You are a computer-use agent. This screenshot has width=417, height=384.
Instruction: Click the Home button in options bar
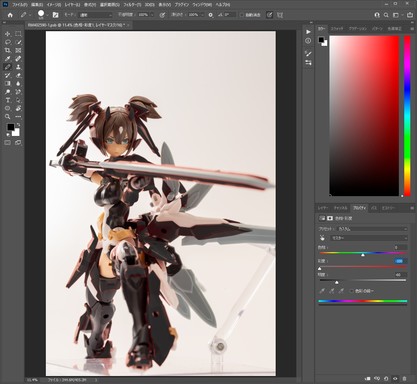click(x=10, y=15)
